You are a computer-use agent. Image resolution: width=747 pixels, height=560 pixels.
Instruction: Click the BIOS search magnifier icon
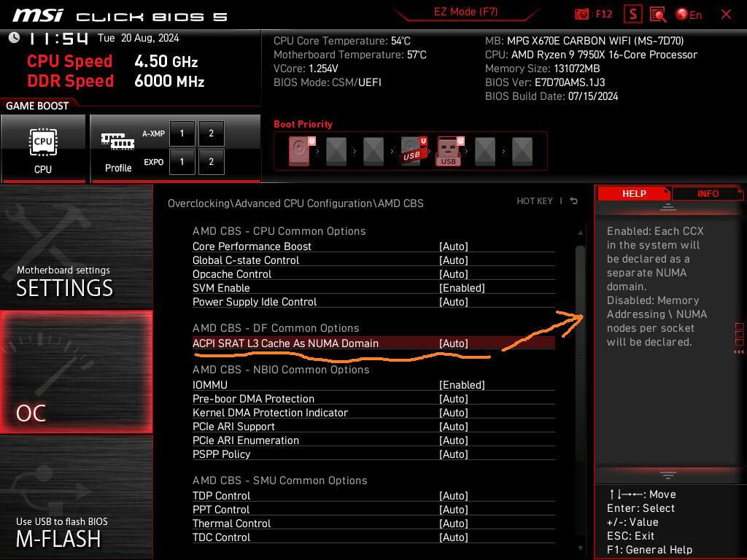[x=658, y=15]
